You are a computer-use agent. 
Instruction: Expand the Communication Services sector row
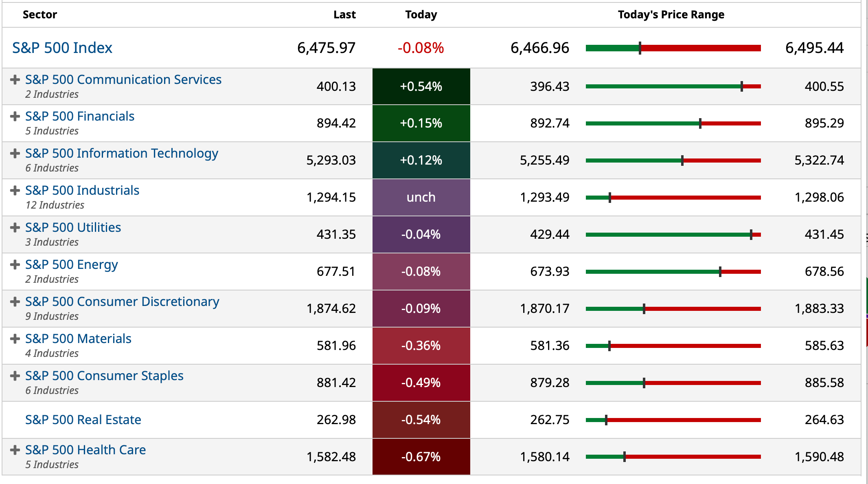tap(15, 79)
